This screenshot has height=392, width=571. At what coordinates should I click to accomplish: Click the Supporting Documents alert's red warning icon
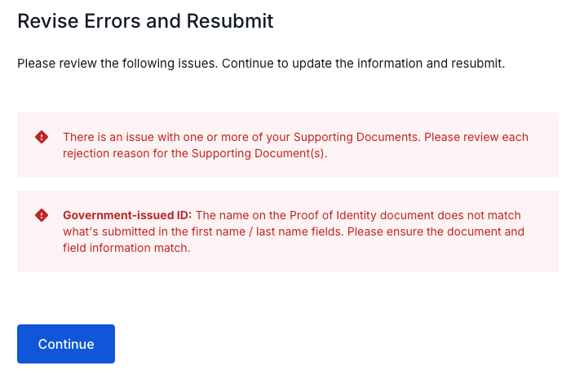[42, 137]
